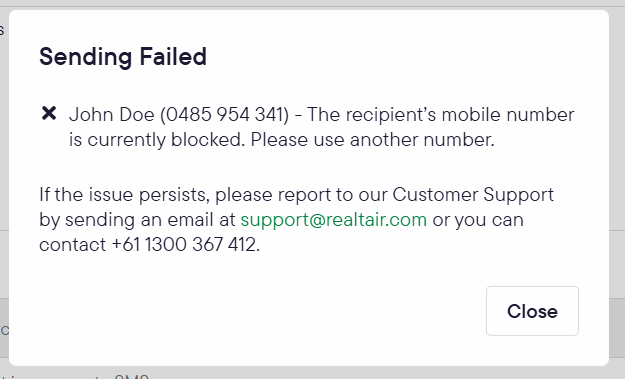Click the grey overlay strip right of dialog
This screenshot has height=379, width=625.
click(x=617, y=189)
